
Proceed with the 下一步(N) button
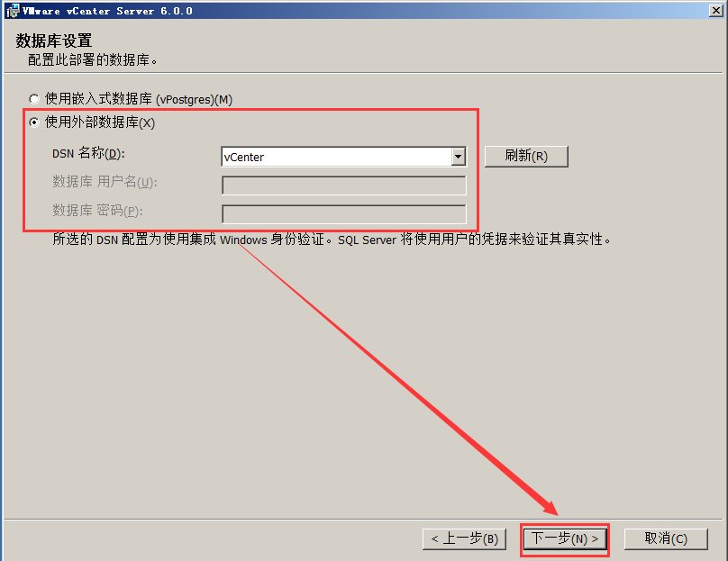(565, 538)
